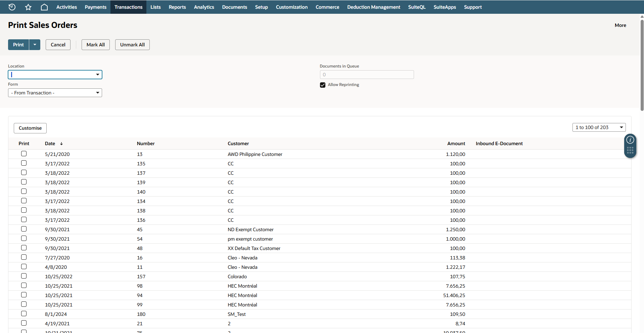Open the 1 to 100 of 203 page selector

pos(599,127)
